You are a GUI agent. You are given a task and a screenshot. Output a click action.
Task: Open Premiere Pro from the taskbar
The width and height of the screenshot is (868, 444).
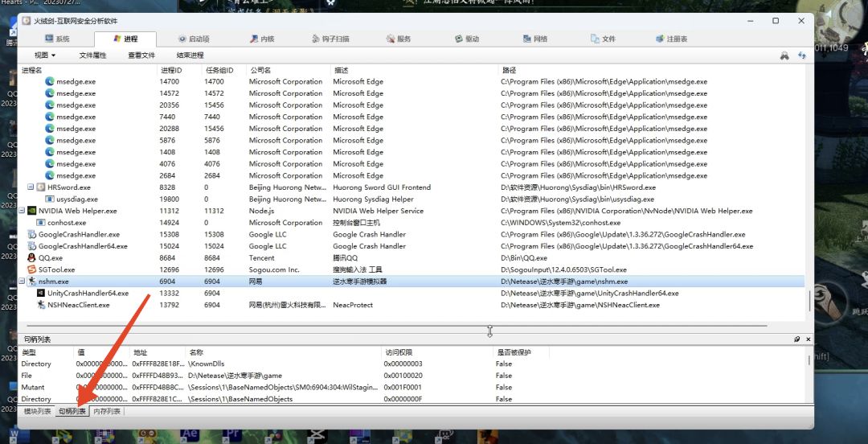(231, 434)
